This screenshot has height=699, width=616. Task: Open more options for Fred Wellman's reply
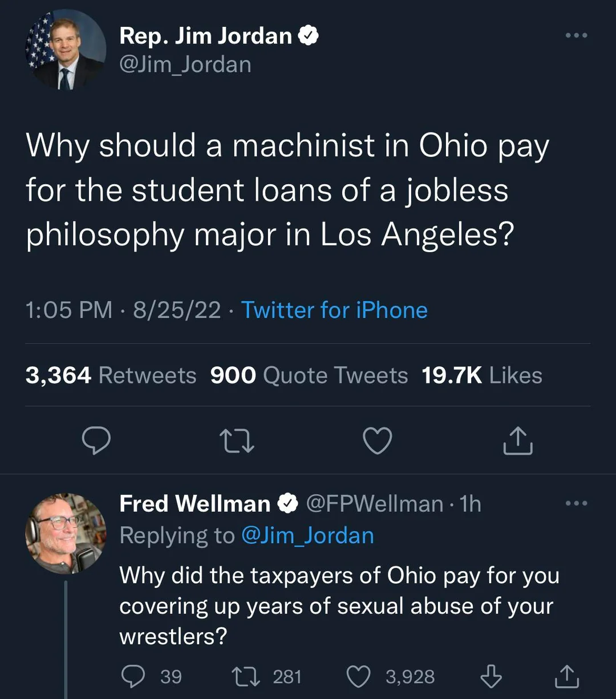tap(576, 503)
